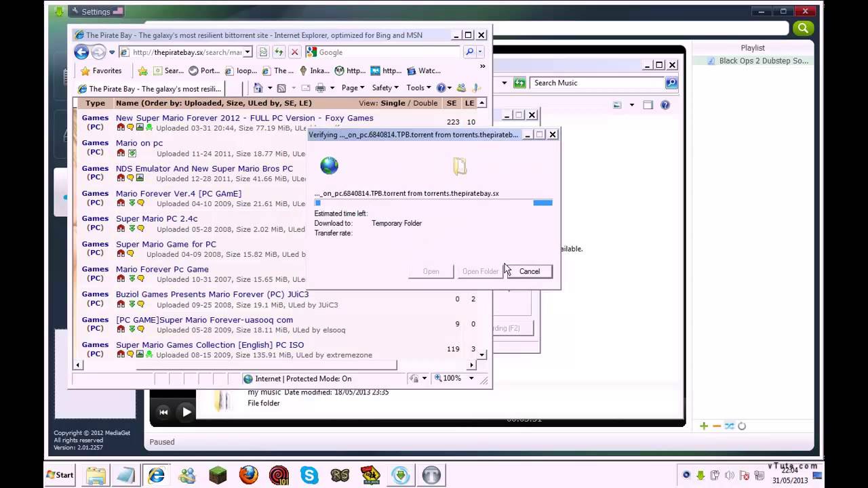Open Skype from taskbar
The width and height of the screenshot is (868, 488).
tap(309, 475)
